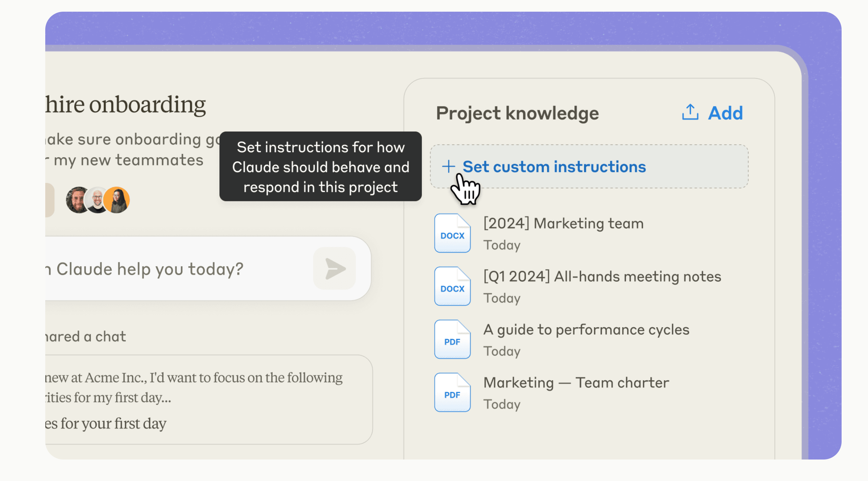Screen dimensions: 868x481
Task: Open the shared chat preview card about Acme Inc.
Action: click(209, 400)
